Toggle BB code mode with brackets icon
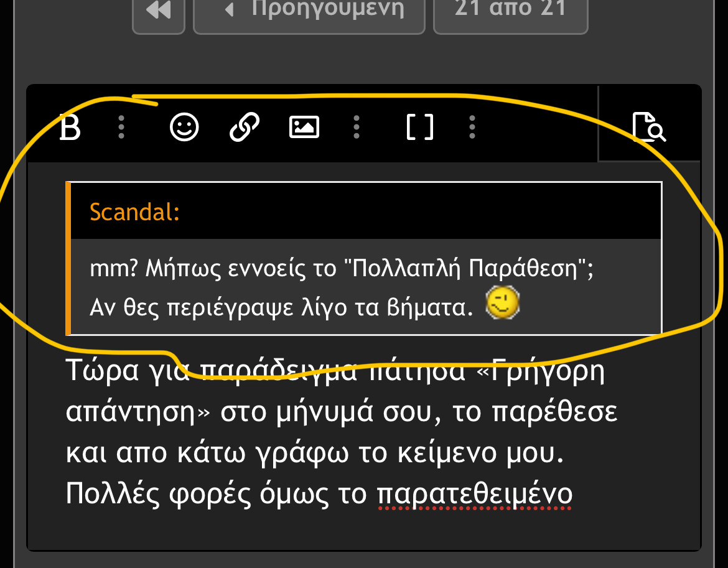Screen dimensions: 728x568 (419, 128)
